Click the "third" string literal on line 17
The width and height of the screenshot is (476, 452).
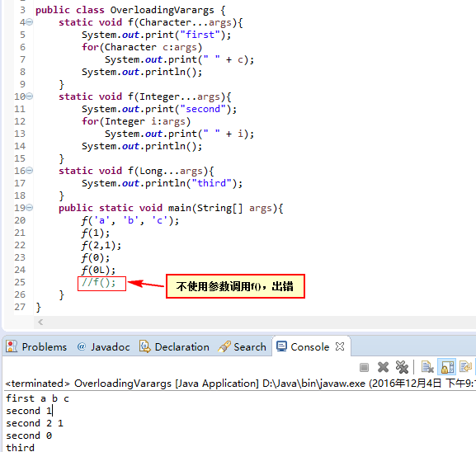pos(211,183)
